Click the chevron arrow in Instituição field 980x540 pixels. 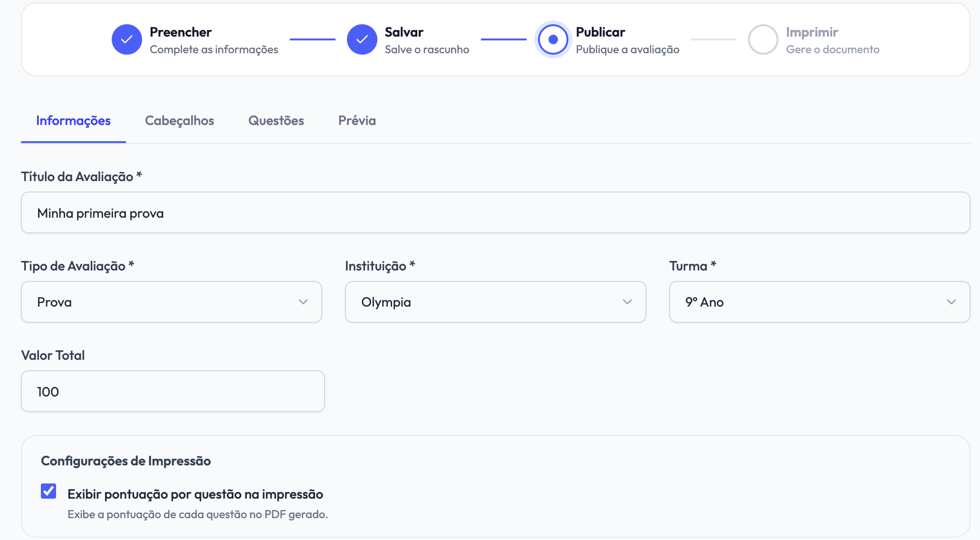pos(627,302)
